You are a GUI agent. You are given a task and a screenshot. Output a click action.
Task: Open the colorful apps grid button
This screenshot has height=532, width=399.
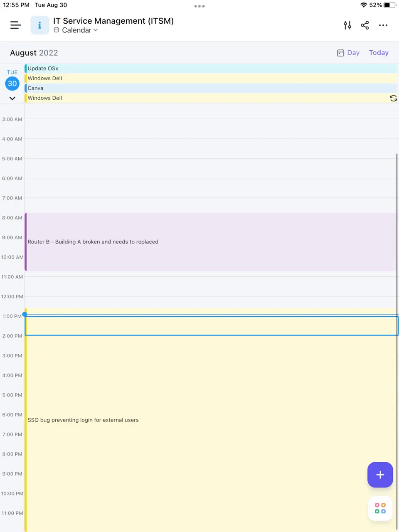(380, 508)
